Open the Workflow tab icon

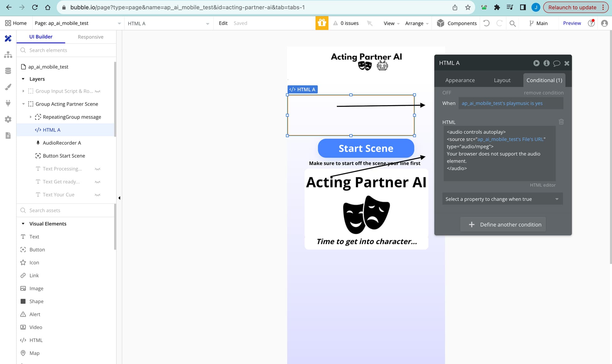click(x=8, y=55)
